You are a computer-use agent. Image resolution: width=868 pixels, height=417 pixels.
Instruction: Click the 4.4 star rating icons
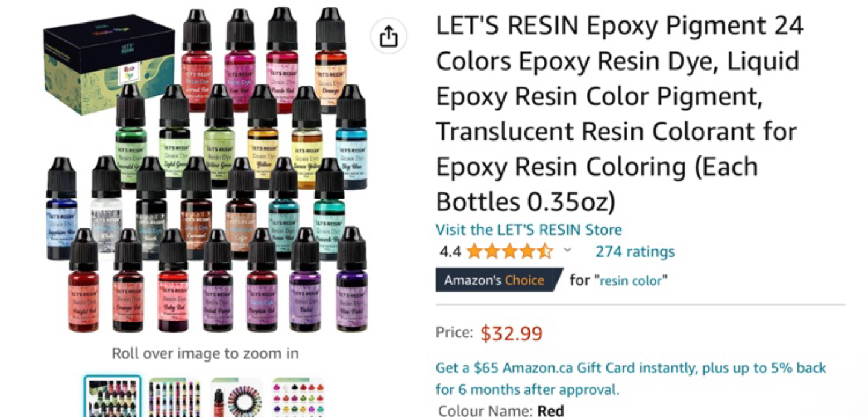click(509, 251)
